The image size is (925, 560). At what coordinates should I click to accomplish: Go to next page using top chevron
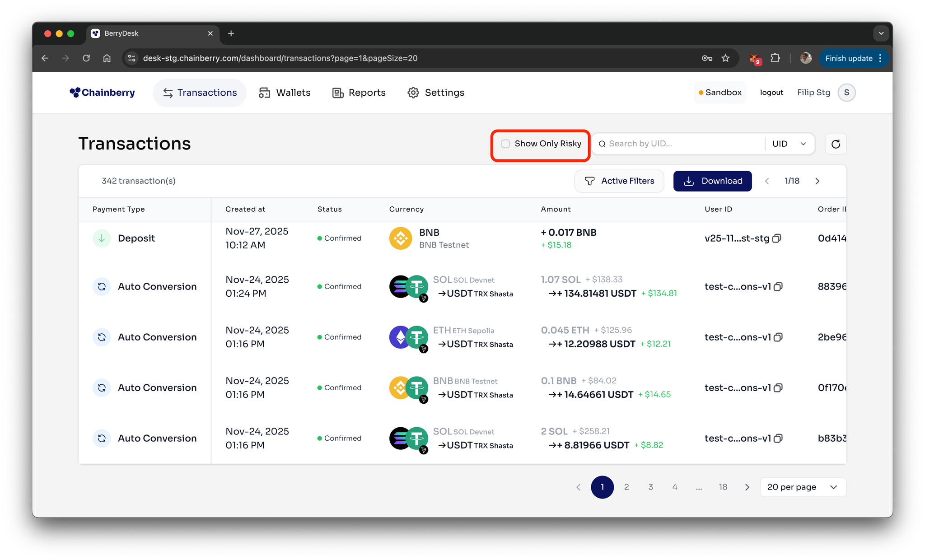click(817, 181)
